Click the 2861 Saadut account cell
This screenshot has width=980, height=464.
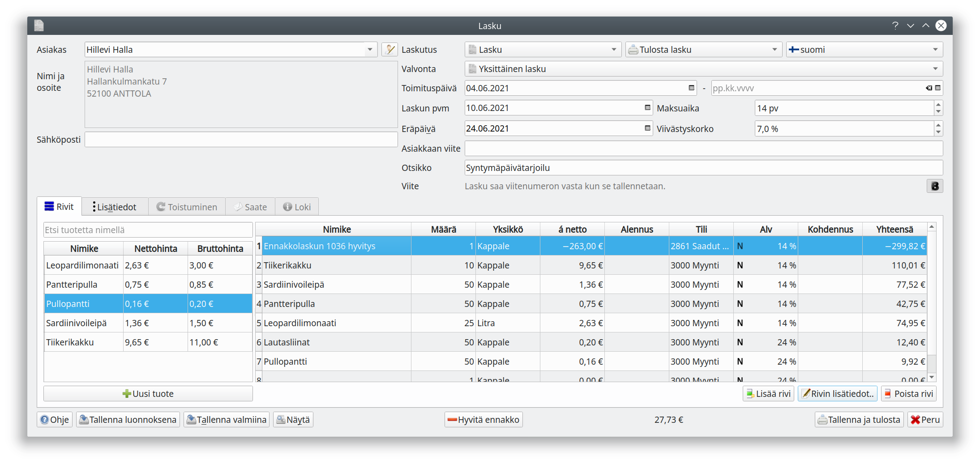(x=701, y=246)
